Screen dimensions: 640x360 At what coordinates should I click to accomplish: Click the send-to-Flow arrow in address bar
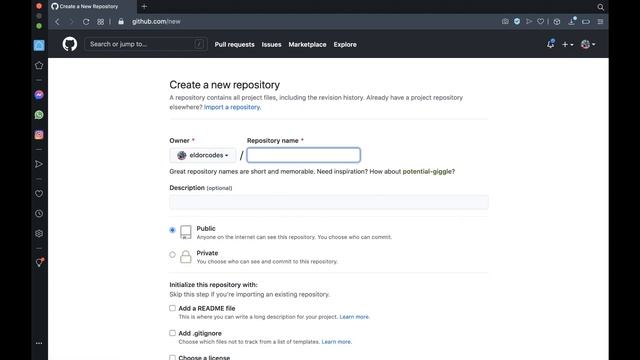click(x=529, y=21)
